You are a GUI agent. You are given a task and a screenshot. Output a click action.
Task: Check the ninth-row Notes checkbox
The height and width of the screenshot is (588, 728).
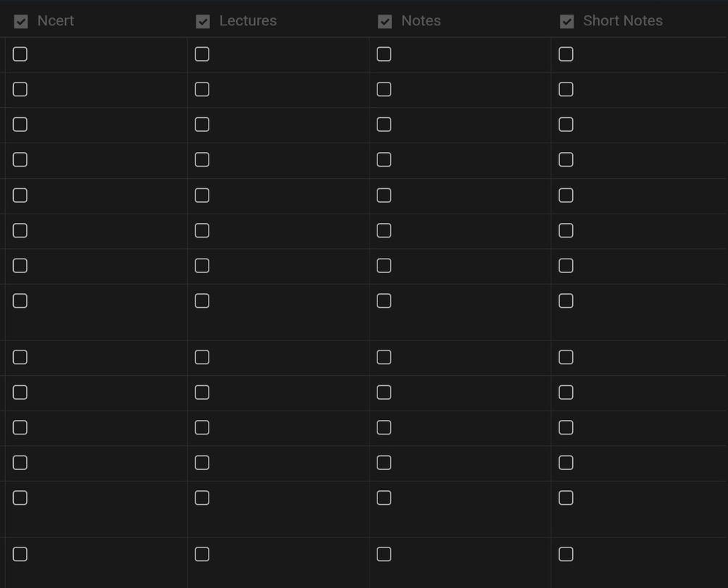point(384,357)
